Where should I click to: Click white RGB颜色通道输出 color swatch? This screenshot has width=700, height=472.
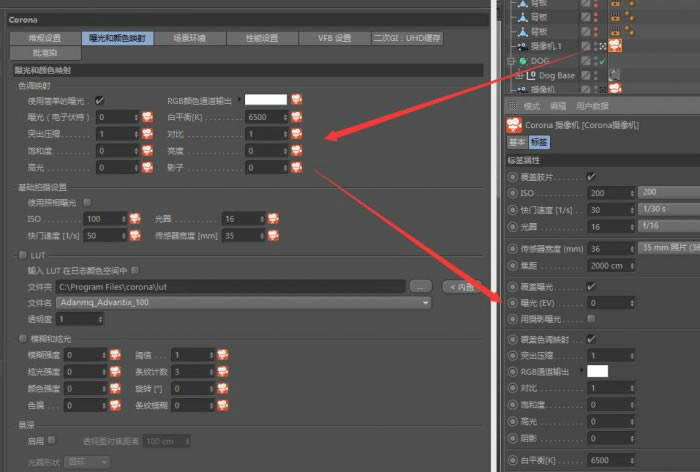click(x=266, y=100)
